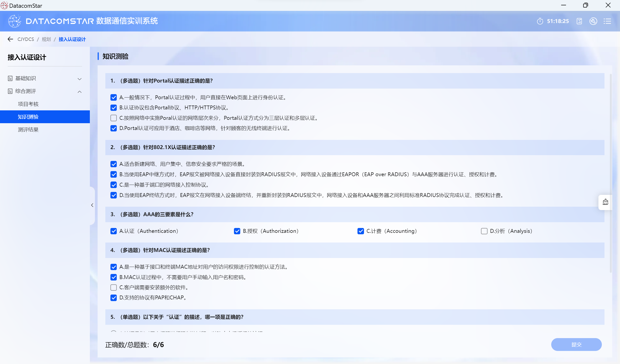Open the list menu icon in header
Viewport: 620px width, 364px height.
607,21
